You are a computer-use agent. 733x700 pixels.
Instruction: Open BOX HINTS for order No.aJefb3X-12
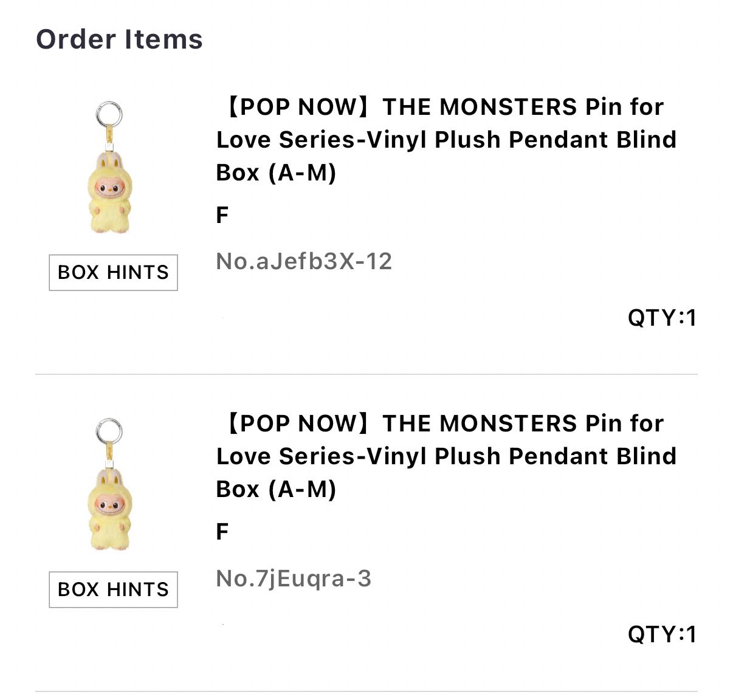113,272
